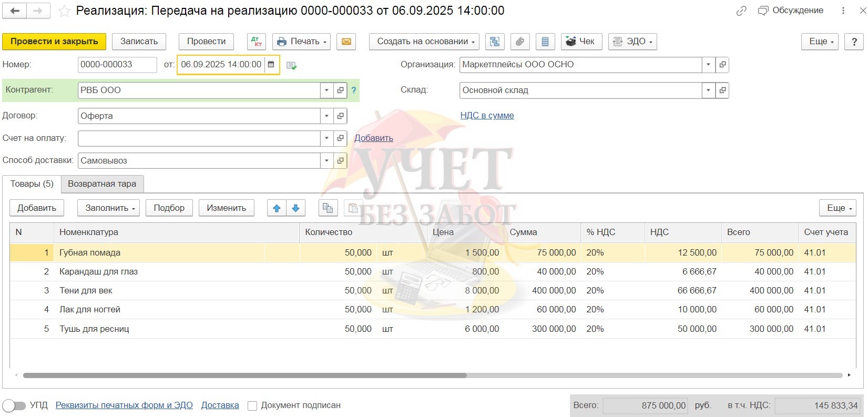This screenshot has height=417, width=868.
Task: Open the Создать на основании dropdown
Action: [425, 42]
